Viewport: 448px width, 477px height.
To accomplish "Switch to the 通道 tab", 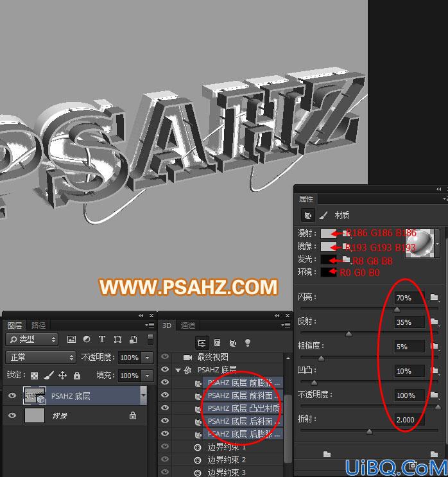I will click(187, 325).
